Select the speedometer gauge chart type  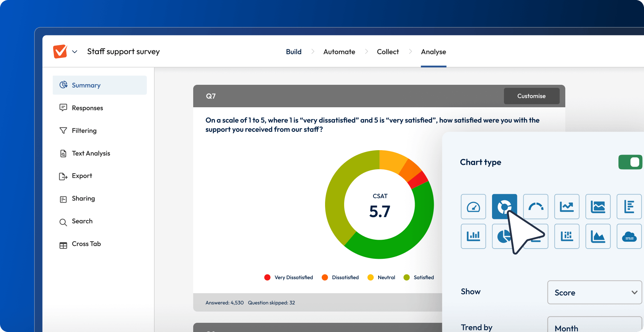(x=473, y=207)
